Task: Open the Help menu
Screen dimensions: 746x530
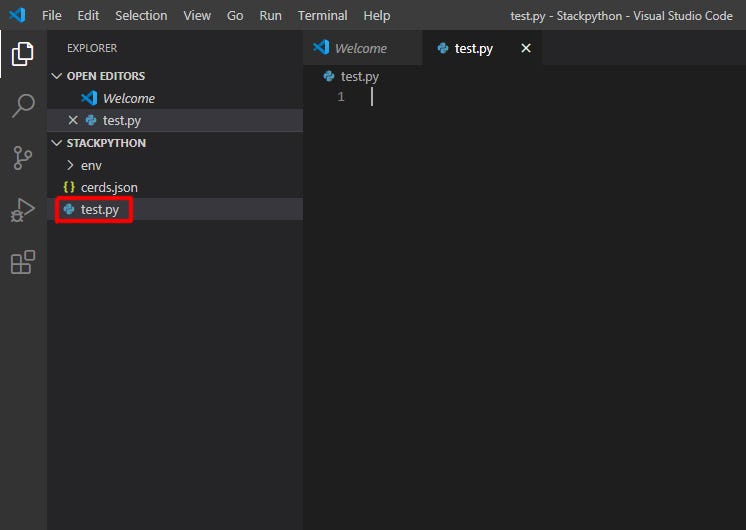Action: [377, 16]
